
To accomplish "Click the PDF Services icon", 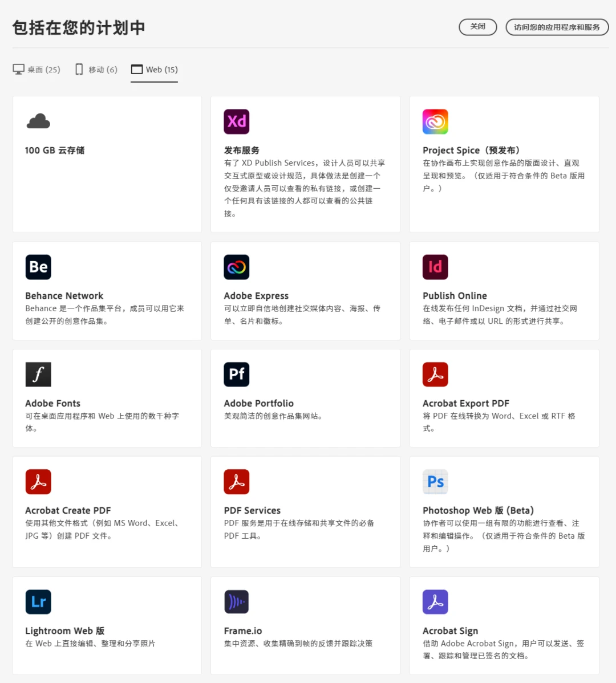I will (237, 482).
